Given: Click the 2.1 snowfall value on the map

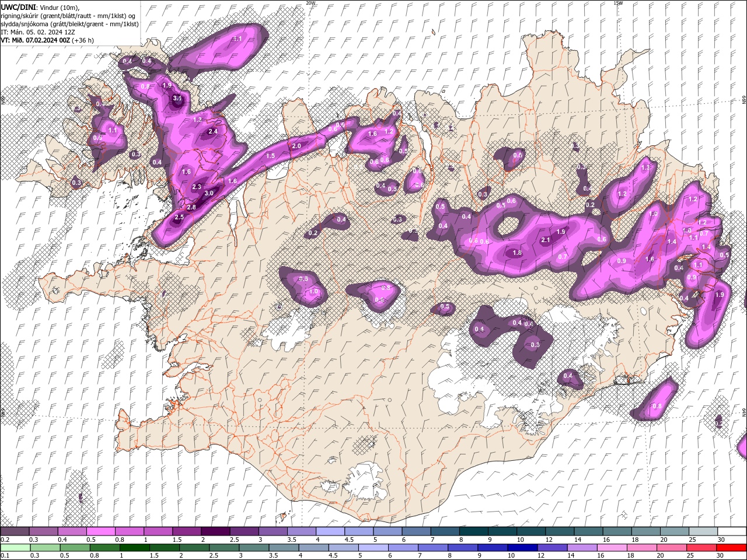Looking at the screenshot, I should 546,240.
